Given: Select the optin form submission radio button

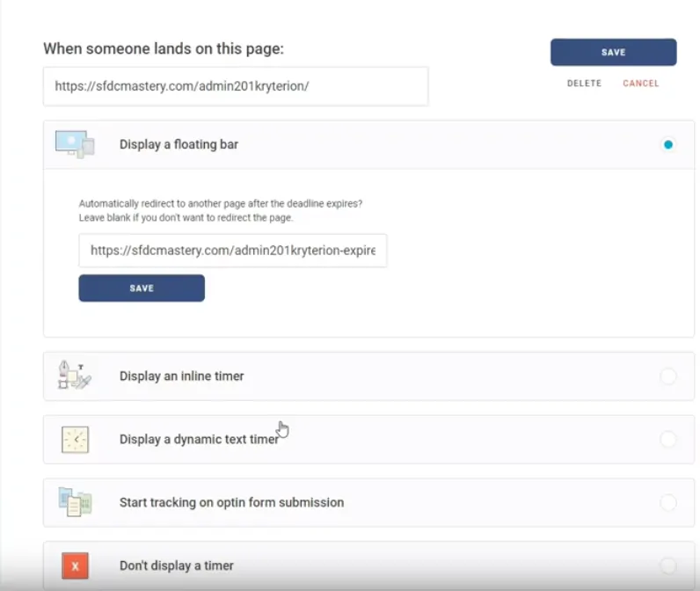Looking at the screenshot, I should point(667,503).
